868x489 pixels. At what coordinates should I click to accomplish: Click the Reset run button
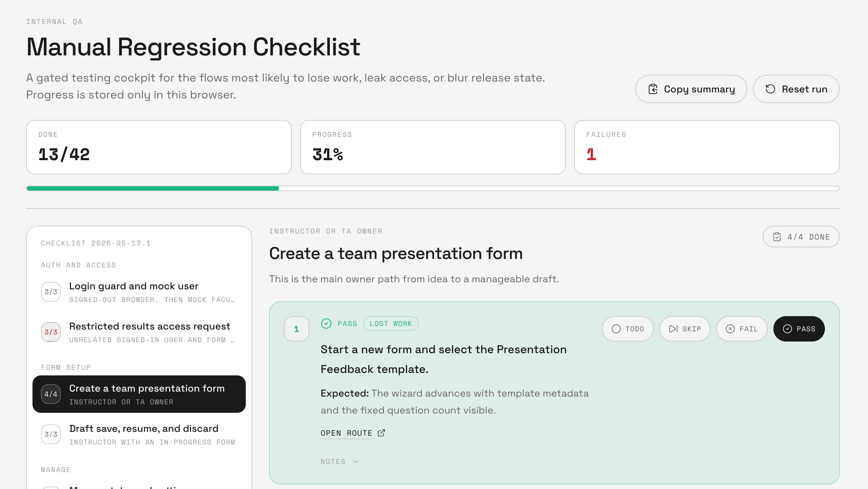tap(796, 89)
